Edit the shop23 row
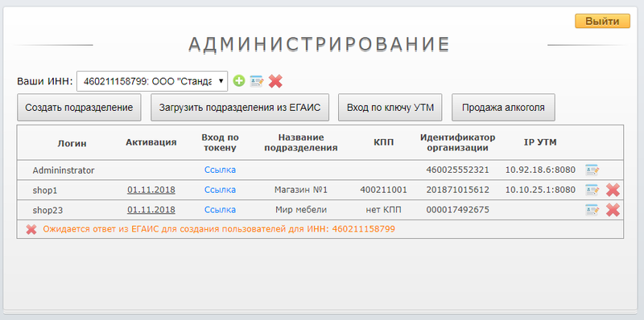This screenshot has height=320, width=644. [x=592, y=210]
